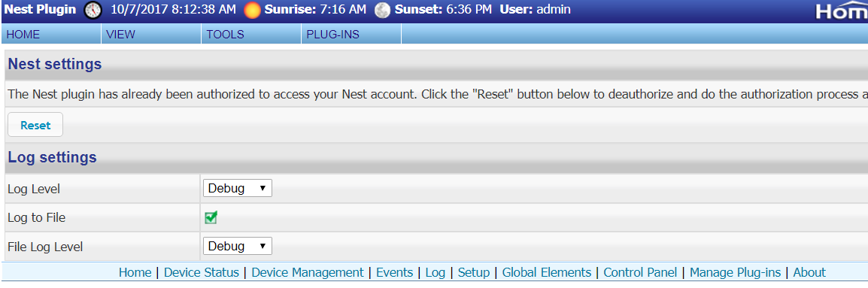Go to Device Status link
Image resolution: width=868 pixels, height=288 pixels.
[202, 272]
